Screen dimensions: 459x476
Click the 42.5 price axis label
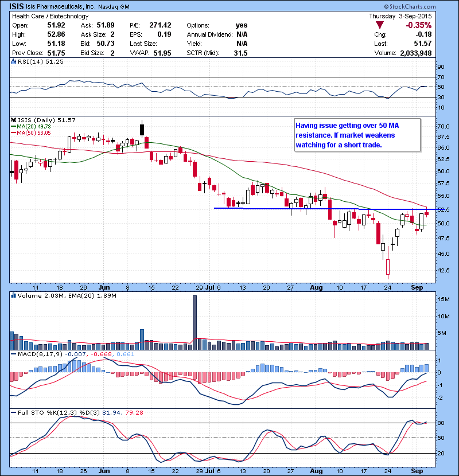click(444, 270)
